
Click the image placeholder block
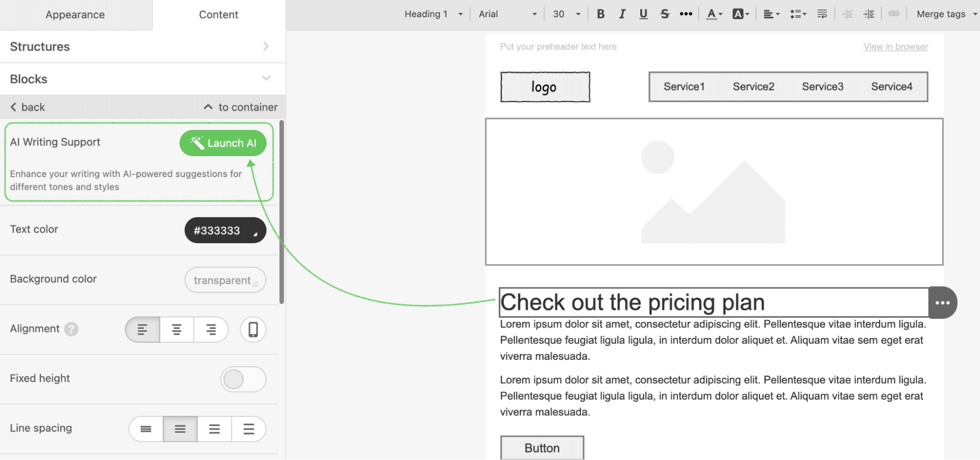pyautogui.click(x=714, y=192)
